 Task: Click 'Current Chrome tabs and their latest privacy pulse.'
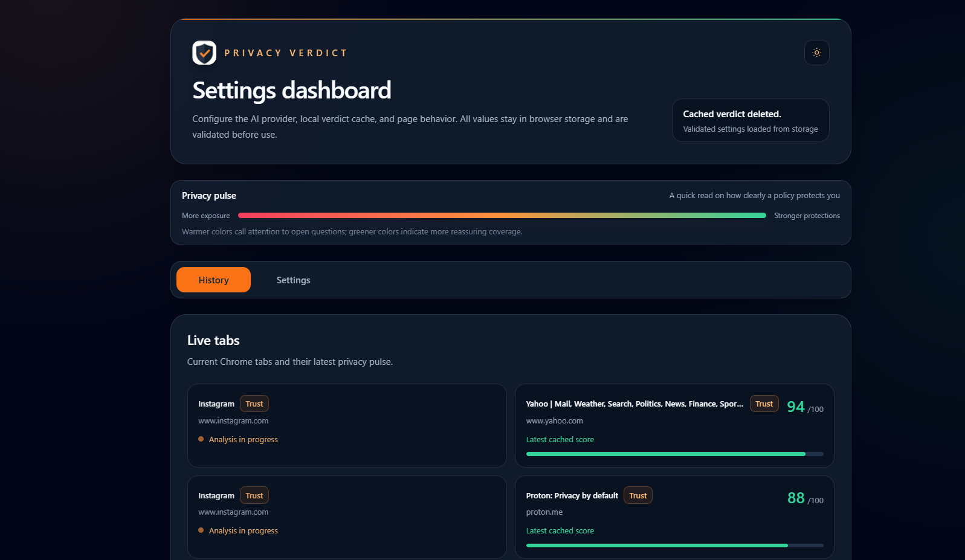pyautogui.click(x=289, y=361)
